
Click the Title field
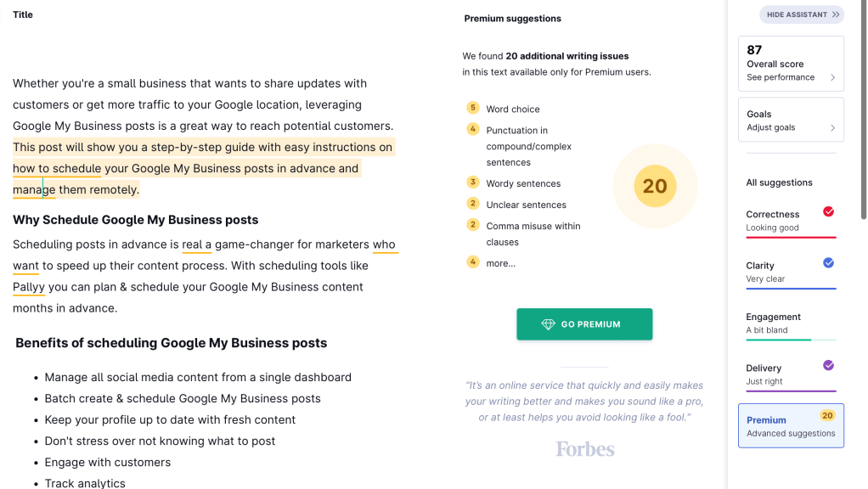pos(23,14)
